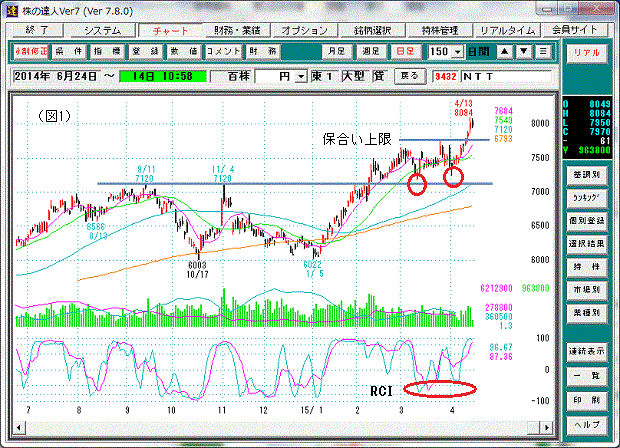This screenshot has width=620, height=448.
Task: Open the 銘柄選択 menu
Action: [372, 30]
